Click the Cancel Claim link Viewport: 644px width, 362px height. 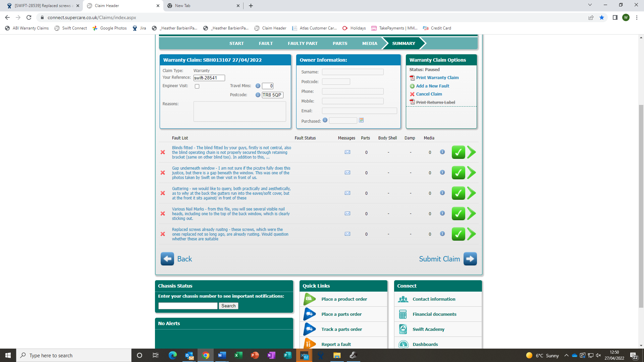click(429, 94)
